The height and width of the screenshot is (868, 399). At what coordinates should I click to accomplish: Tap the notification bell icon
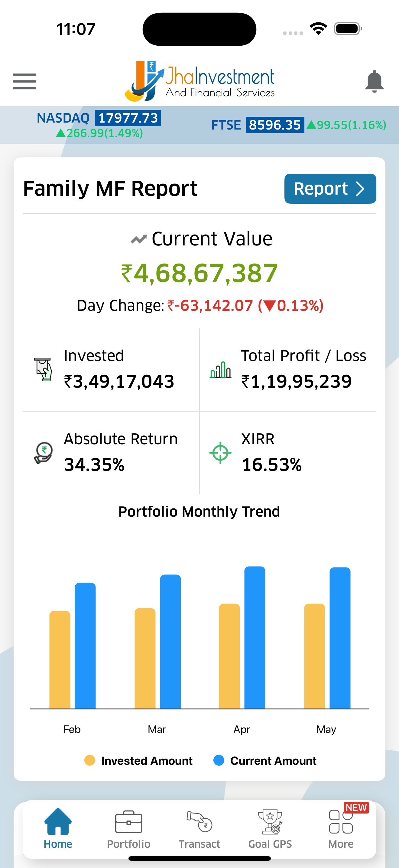pos(374,81)
